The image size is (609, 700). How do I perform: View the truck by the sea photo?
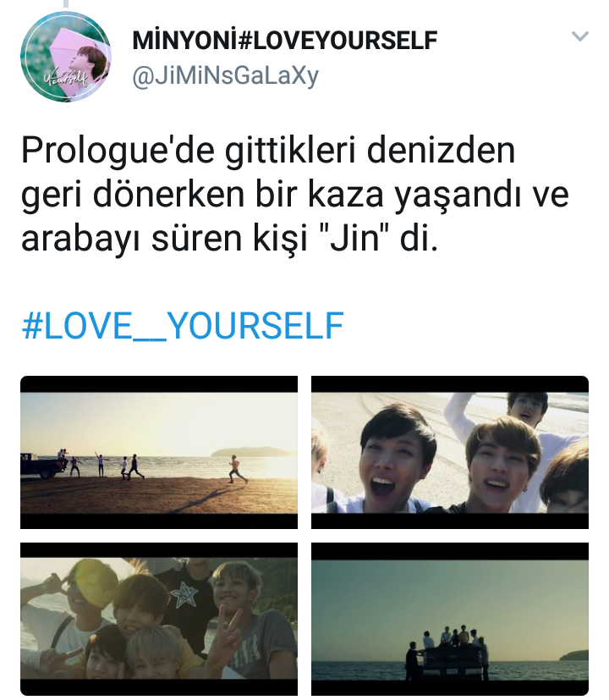click(x=450, y=619)
